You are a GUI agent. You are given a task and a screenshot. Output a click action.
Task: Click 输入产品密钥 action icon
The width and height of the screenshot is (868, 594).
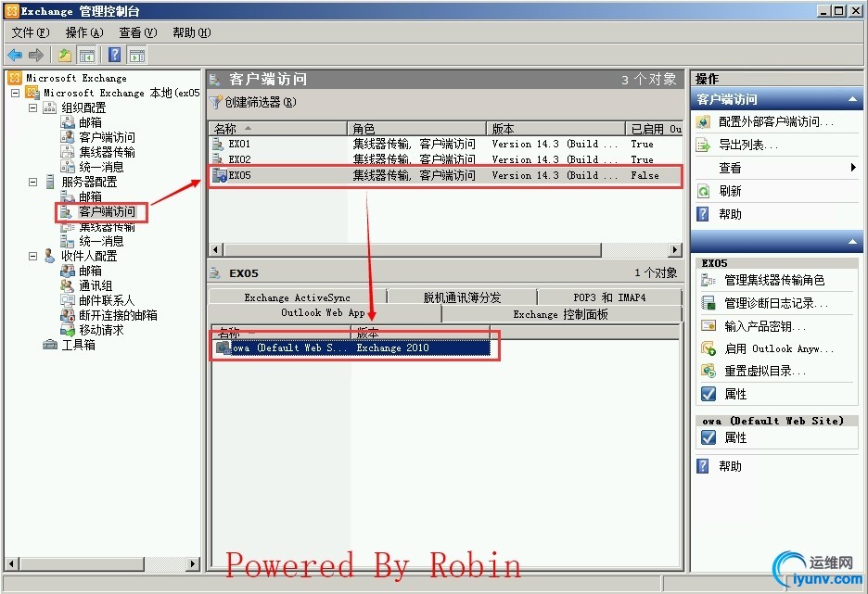(708, 324)
